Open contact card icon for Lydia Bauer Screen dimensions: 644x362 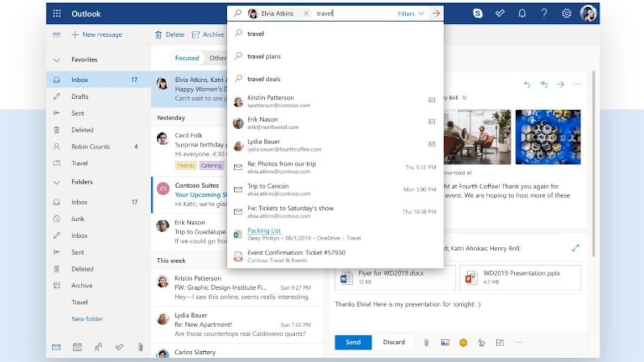point(432,144)
